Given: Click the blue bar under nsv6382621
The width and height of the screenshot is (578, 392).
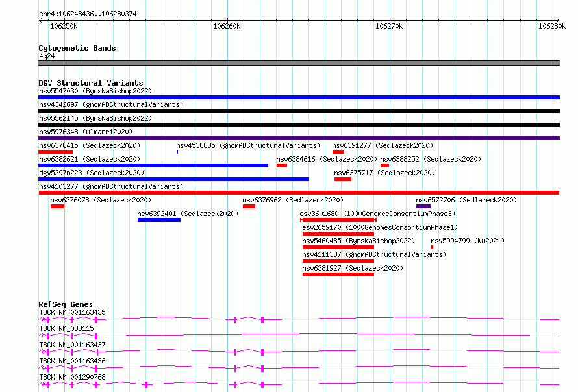Looking at the screenshot, I should 153,165.
